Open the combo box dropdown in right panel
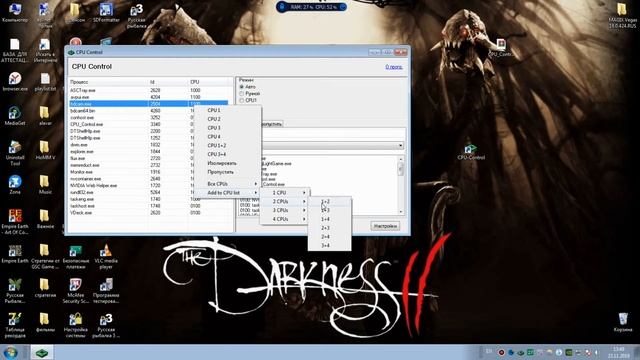This screenshot has width=640, height=360. click(400, 146)
